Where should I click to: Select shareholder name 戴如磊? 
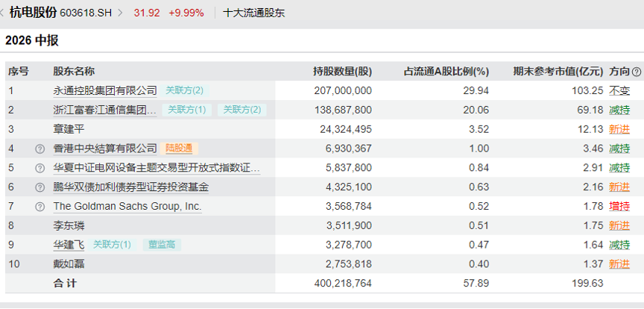[69, 264]
